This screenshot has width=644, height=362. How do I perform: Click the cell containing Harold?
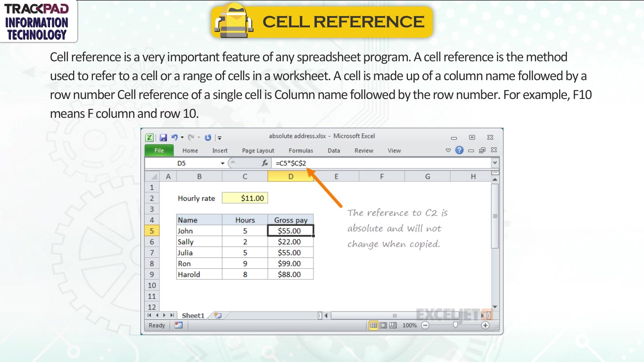(x=199, y=274)
